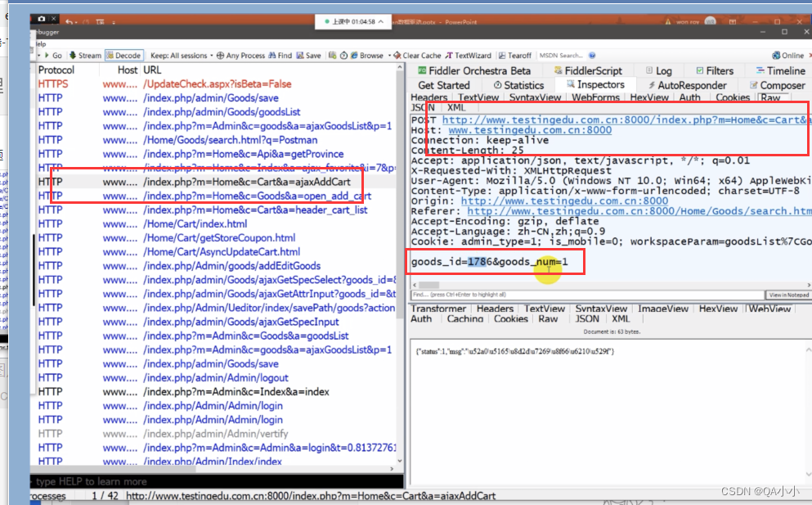This screenshot has height=505, width=812.
Task: Sort sessions by Protocol column header
Action: coord(56,70)
